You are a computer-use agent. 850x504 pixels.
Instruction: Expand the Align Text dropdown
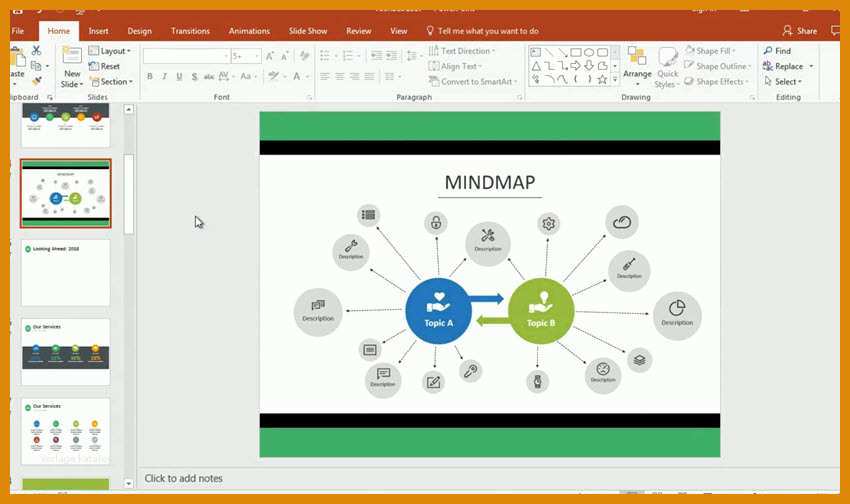click(455, 66)
